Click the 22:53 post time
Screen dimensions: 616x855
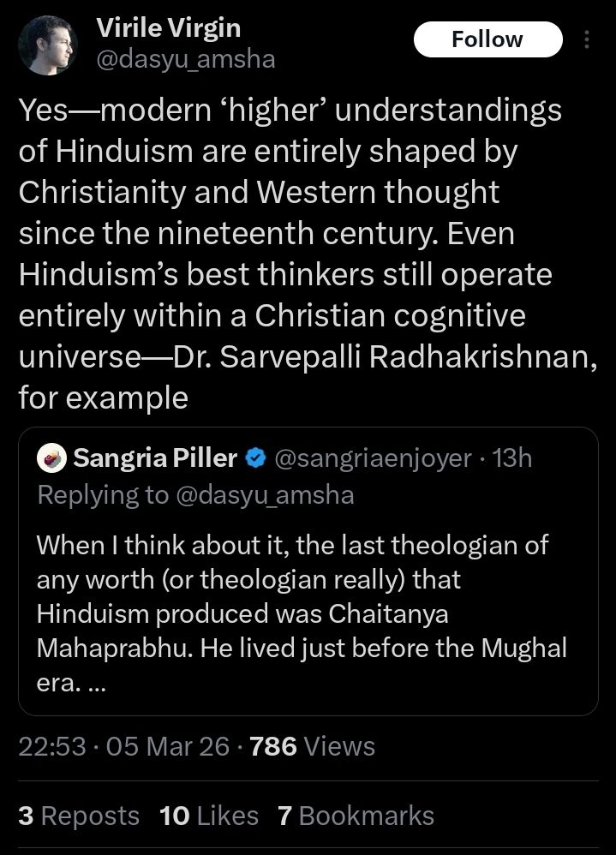52,746
